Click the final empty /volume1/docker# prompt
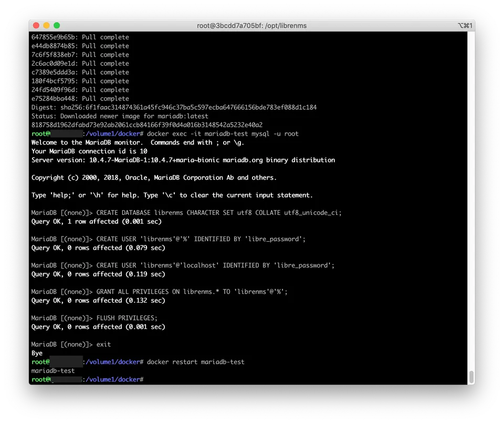The image size is (504, 423). tap(88, 379)
